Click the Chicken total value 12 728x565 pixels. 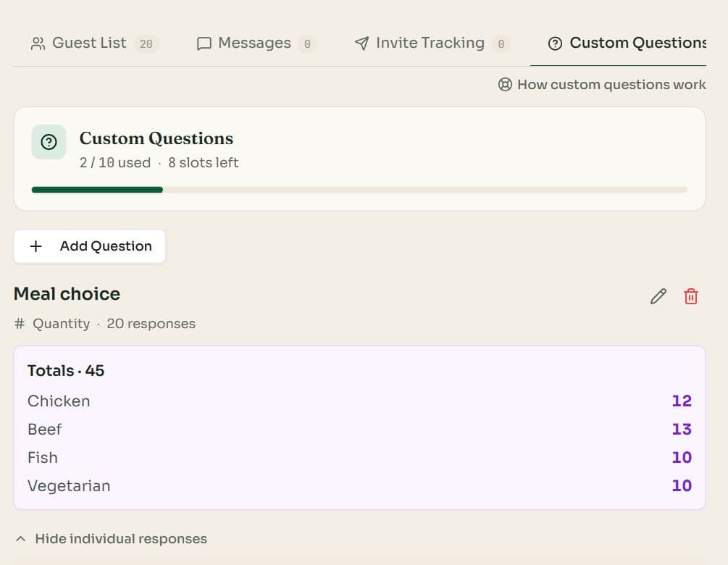tap(682, 401)
